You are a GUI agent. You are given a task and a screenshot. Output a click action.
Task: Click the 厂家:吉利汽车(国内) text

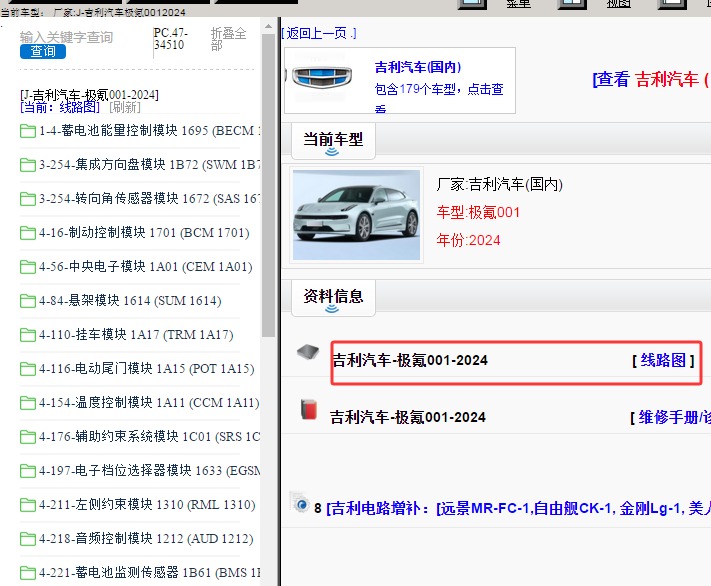(499, 185)
